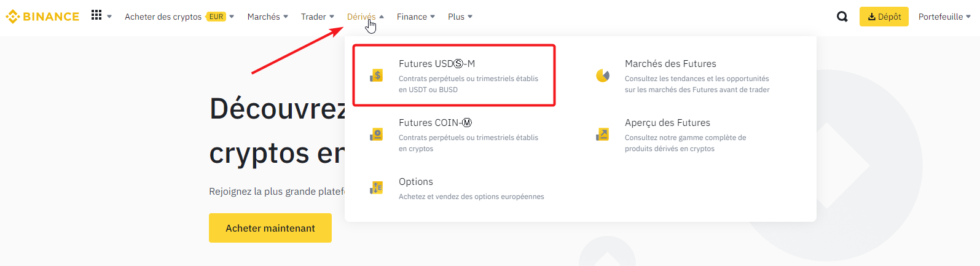Image resolution: width=980 pixels, height=266 pixels.
Task: Open the Portefeuille dropdown
Action: 944,17
